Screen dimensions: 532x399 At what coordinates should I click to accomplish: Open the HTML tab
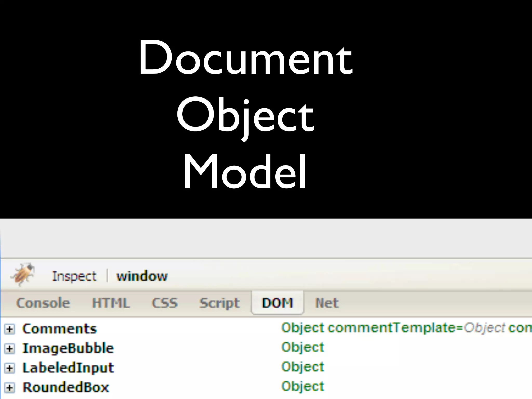[x=111, y=303]
